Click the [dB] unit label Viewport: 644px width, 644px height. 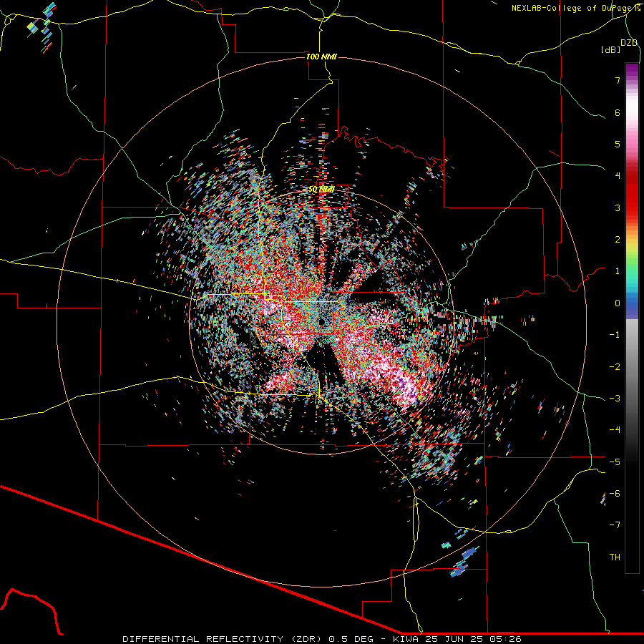pos(611,49)
